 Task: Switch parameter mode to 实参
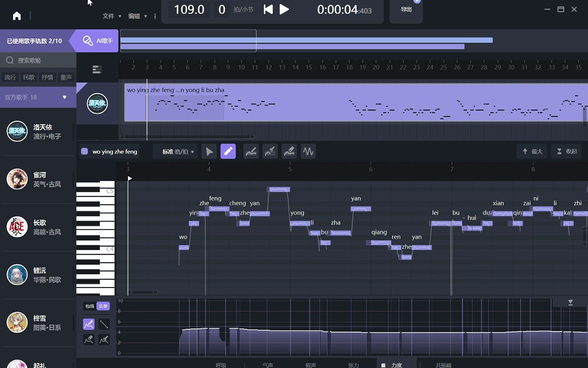(103, 306)
